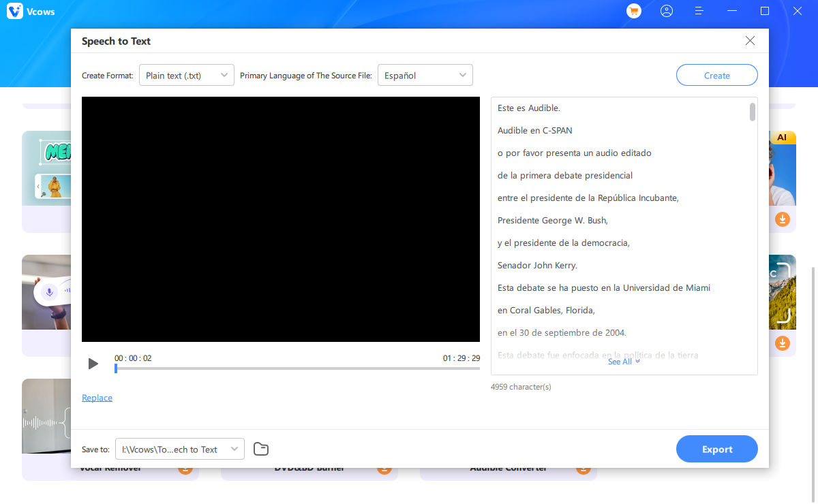818x504 pixels.
Task: Open the Vcows hamburger menu
Action: (699, 11)
